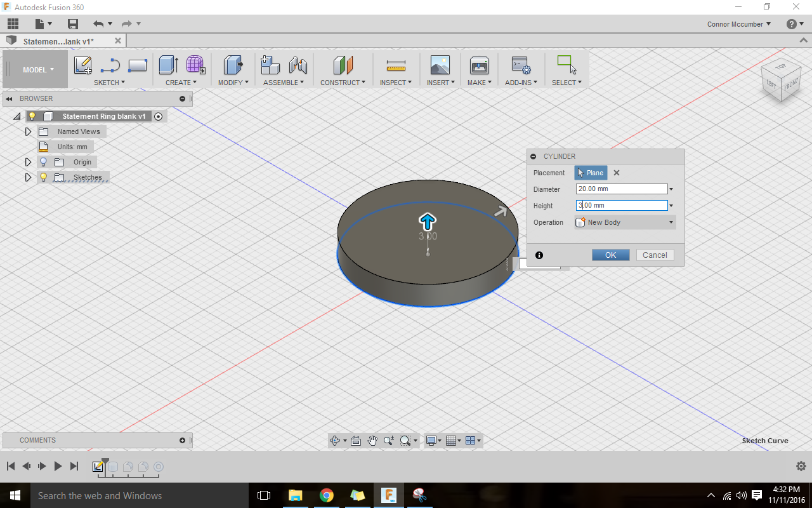The width and height of the screenshot is (812, 508).
Task: Select the Press Pull modify icon
Action: coord(233,65)
